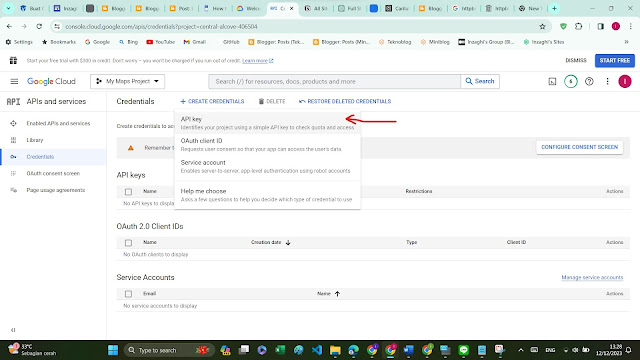Bookmark this page with the star icon
This screenshot has height=360, width=640.
[x=542, y=27]
